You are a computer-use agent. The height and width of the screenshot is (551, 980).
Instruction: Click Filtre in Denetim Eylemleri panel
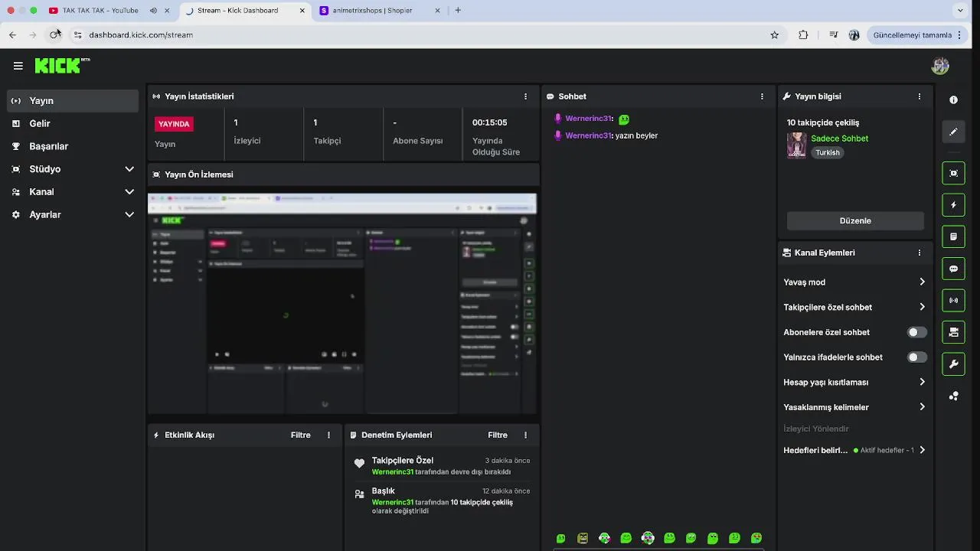[x=498, y=435]
